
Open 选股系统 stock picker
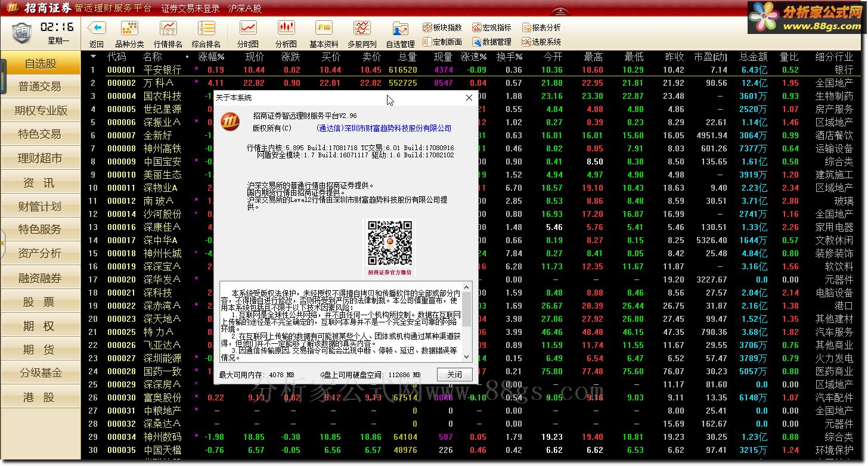click(541, 42)
